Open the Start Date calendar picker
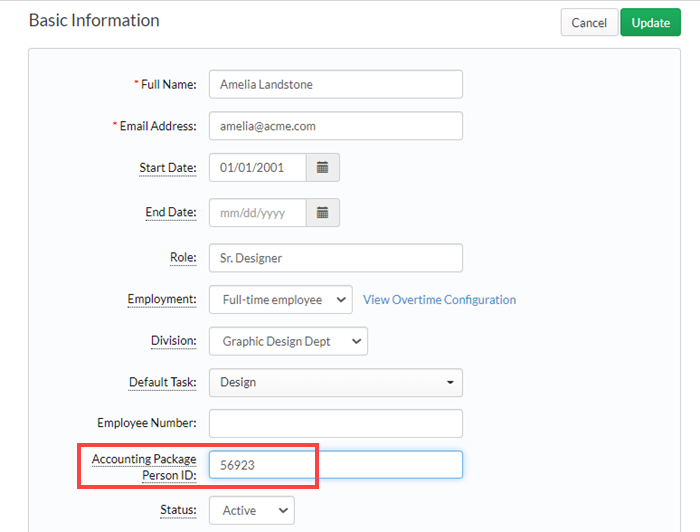 tap(323, 167)
